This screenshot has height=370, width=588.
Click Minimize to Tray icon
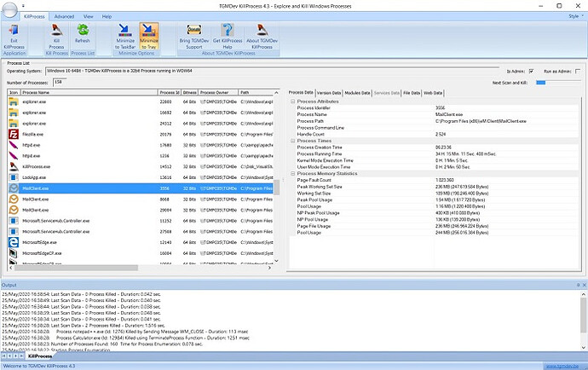(149, 30)
